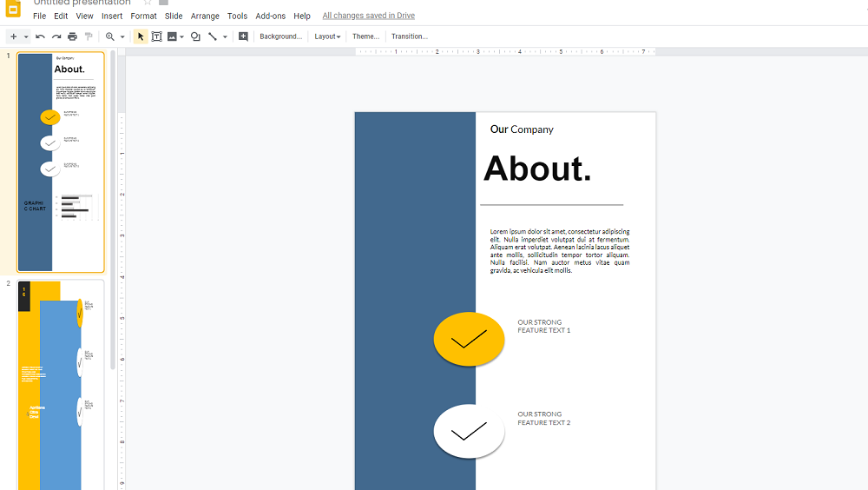Viewport: 868px width, 490px height.
Task: Click the Background... button
Action: click(280, 36)
